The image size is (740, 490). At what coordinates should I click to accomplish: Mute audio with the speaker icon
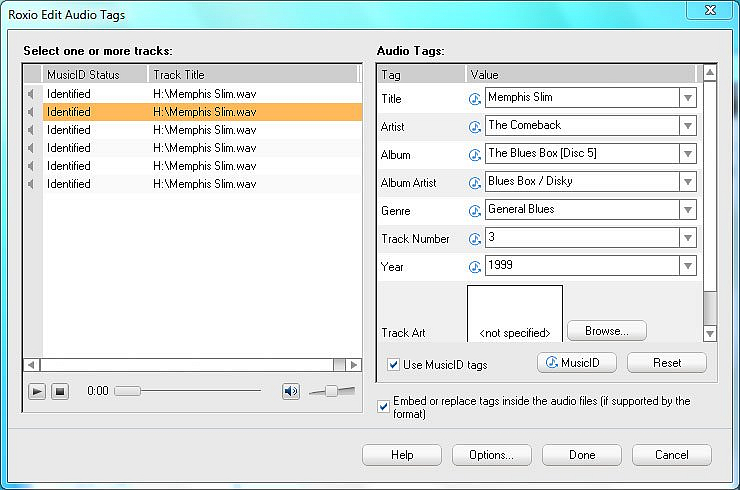coord(291,391)
